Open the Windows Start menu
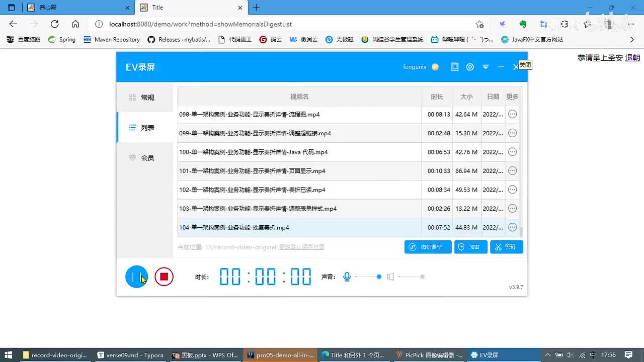The height and width of the screenshot is (362, 644). (x=9, y=354)
